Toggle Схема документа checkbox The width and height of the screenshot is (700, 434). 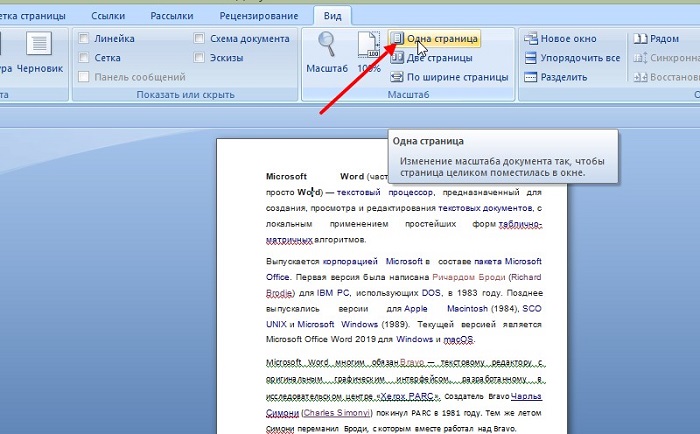click(x=199, y=38)
